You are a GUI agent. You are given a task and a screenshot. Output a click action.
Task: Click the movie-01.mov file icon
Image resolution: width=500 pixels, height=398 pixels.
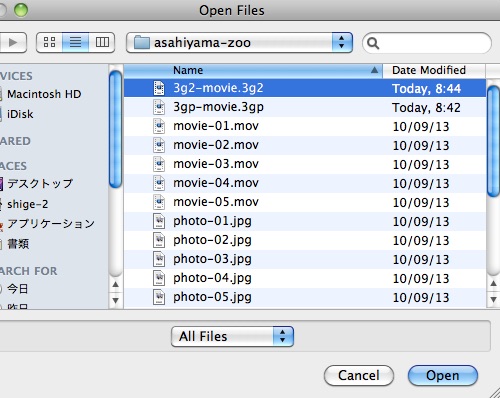pyautogui.click(x=159, y=126)
